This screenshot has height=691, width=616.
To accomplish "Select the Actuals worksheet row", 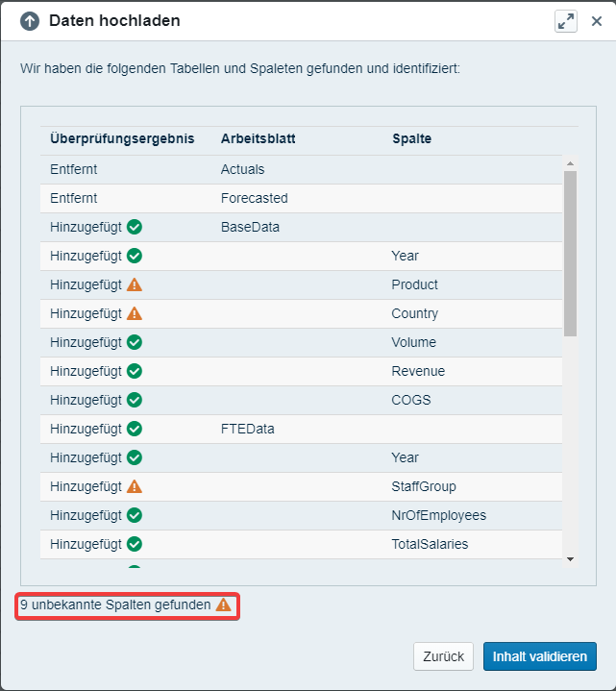I will point(242,169).
